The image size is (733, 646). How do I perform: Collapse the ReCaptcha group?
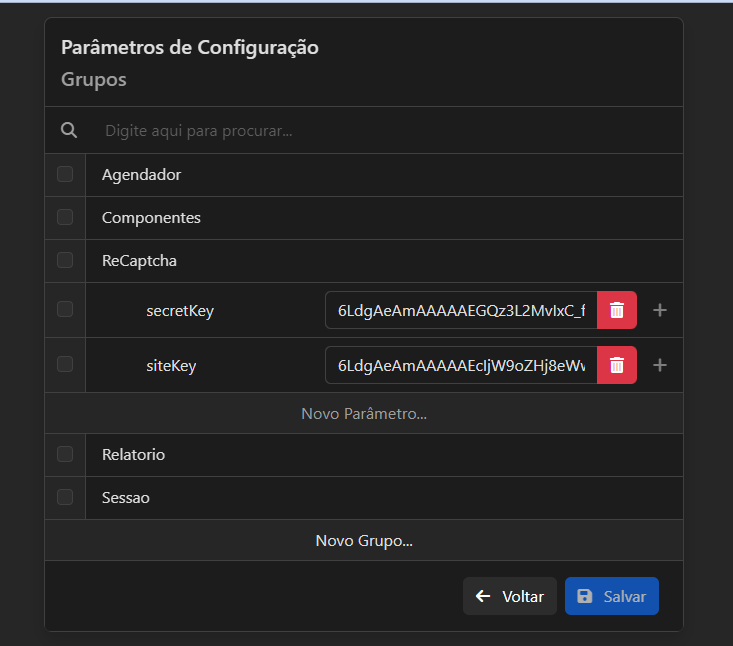tap(384, 261)
